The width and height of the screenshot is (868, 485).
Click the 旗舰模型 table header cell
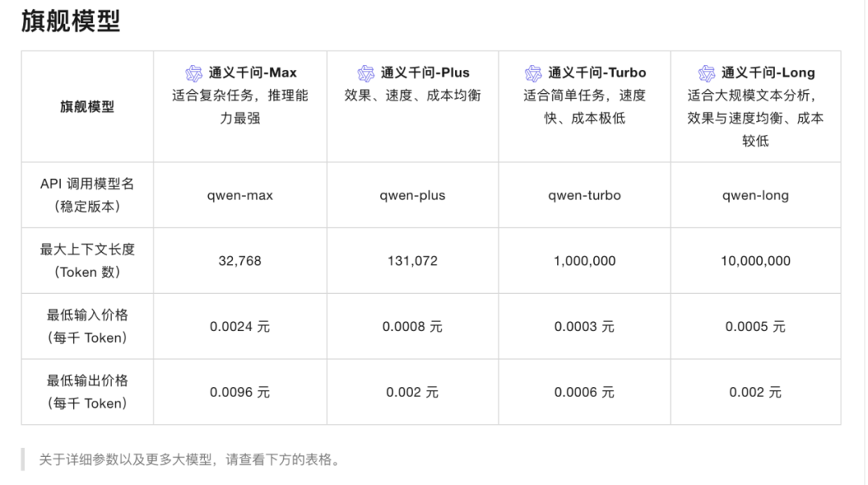(x=88, y=107)
